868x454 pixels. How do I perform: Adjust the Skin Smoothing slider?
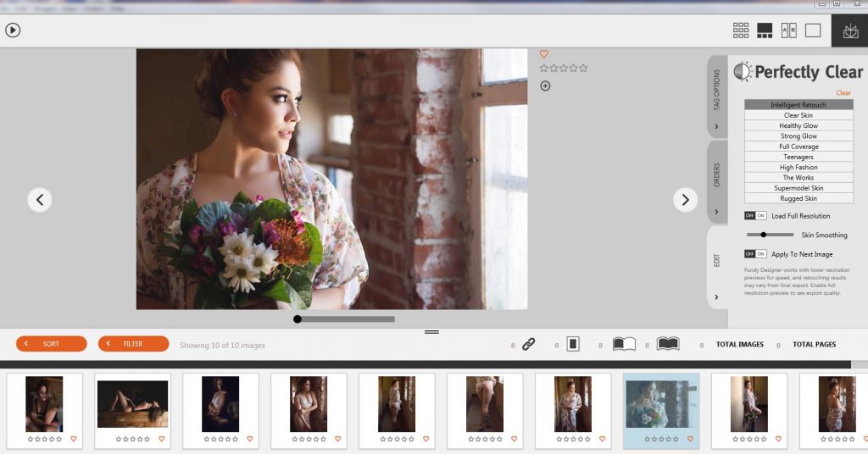(x=770, y=235)
